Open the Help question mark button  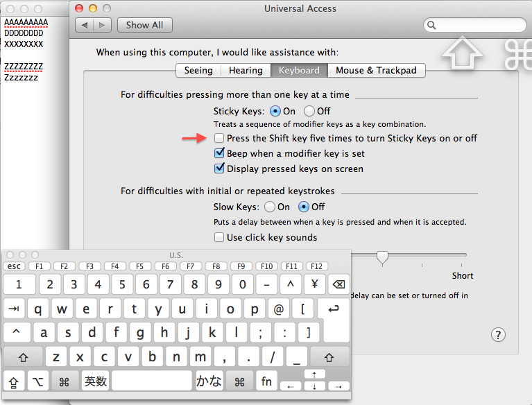498,334
